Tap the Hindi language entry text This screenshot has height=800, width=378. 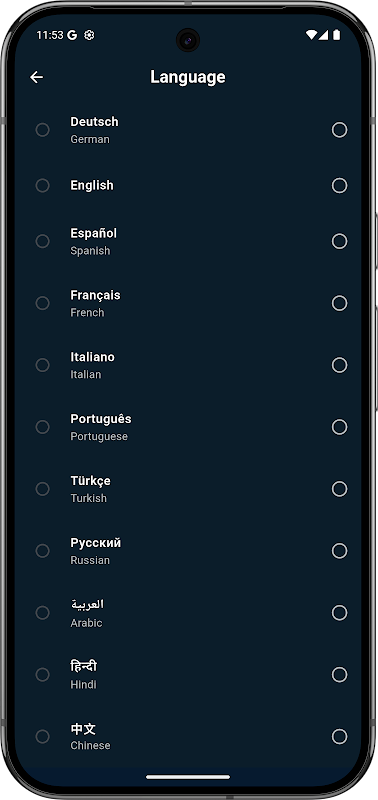click(x=84, y=674)
